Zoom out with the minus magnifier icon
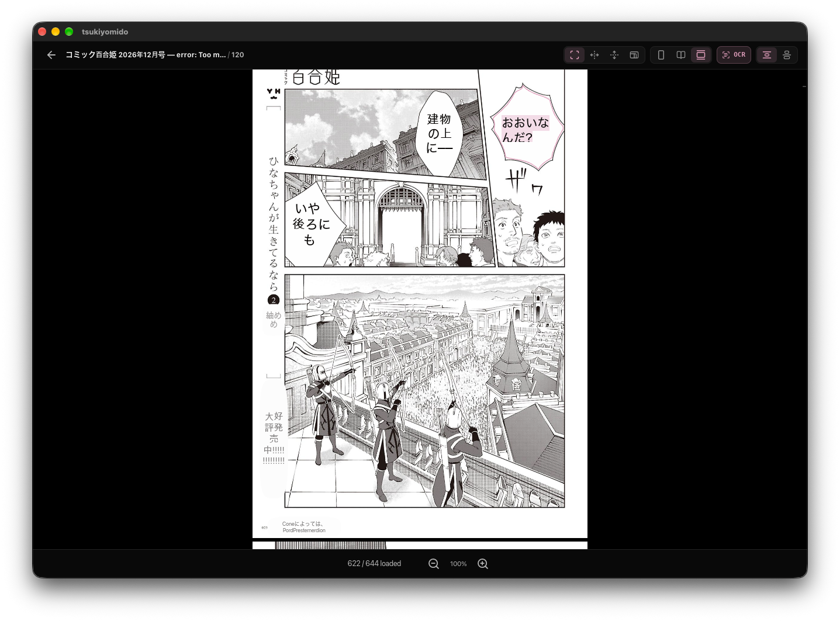This screenshot has width=840, height=621. (434, 564)
